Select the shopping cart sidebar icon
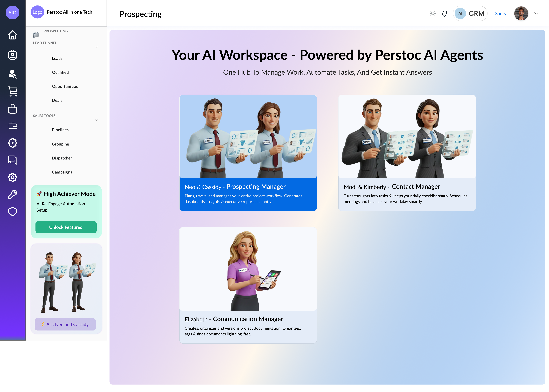 13,92
